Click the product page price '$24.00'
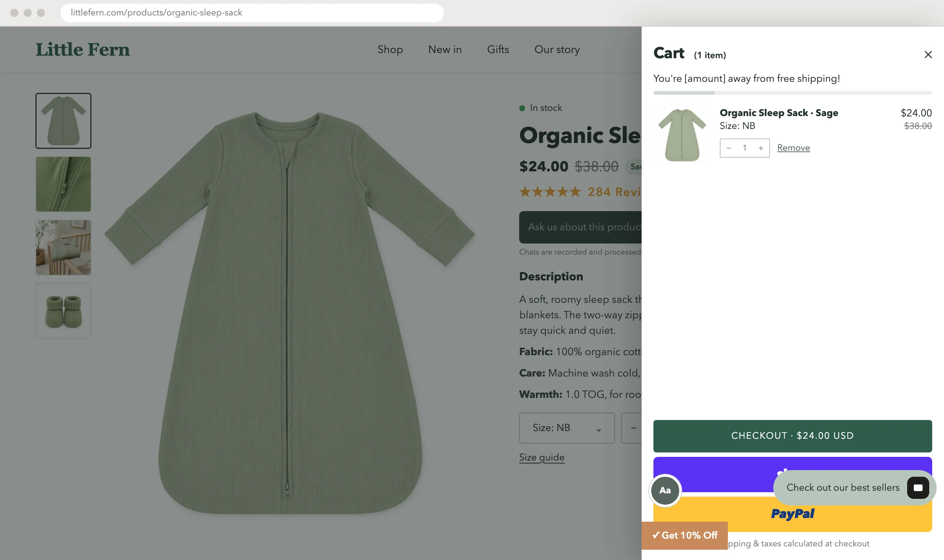This screenshot has height=560, width=944. [544, 167]
